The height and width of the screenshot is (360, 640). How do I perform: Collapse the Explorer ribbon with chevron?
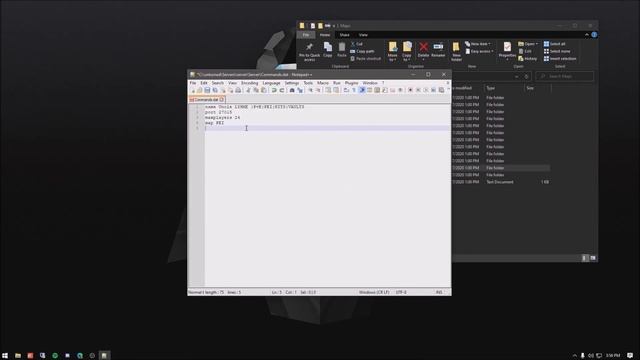[587, 35]
